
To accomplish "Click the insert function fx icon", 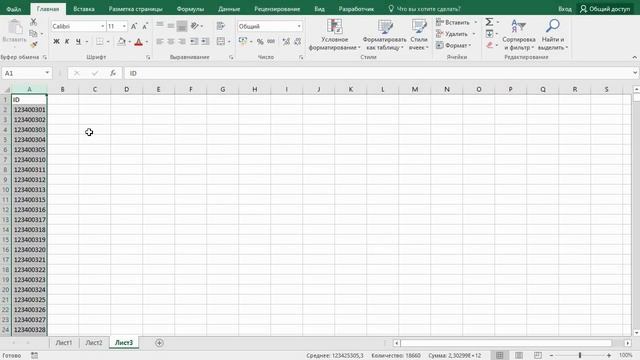I will pyautogui.click(x=113, y=73).
